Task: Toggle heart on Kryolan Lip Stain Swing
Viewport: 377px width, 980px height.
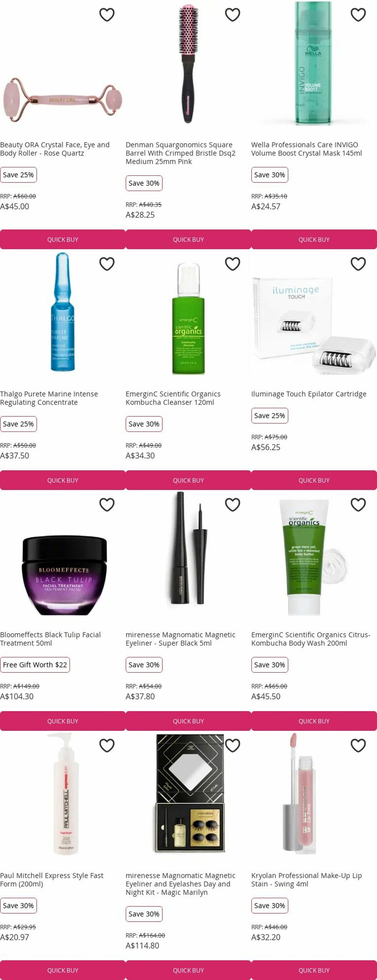Action: [x=358, y=746]
